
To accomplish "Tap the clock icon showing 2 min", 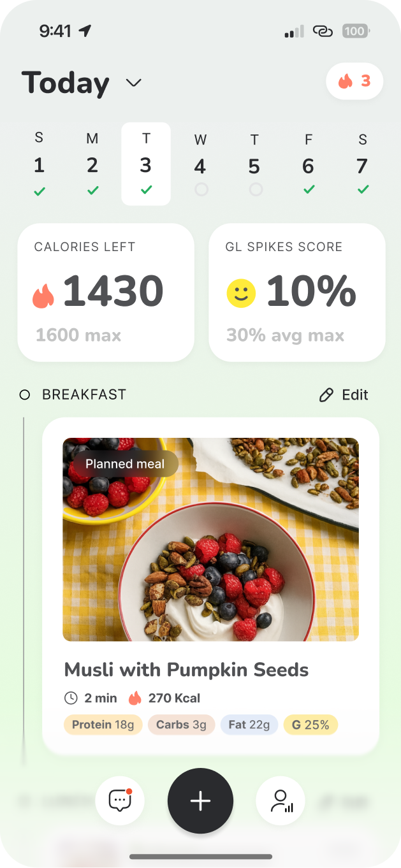I will click(70, 697).
